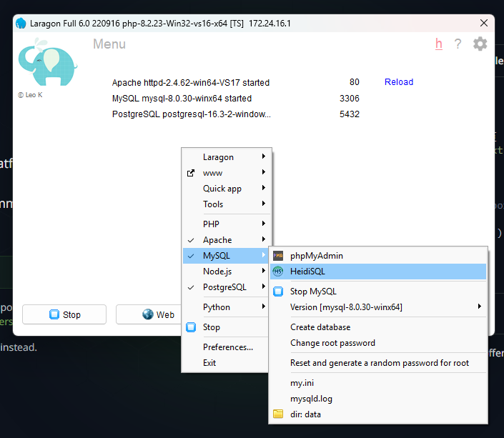Viewport: 504px width, 438px height.
Task: Click the dir: data folder icon
Action: pos(278,414)
